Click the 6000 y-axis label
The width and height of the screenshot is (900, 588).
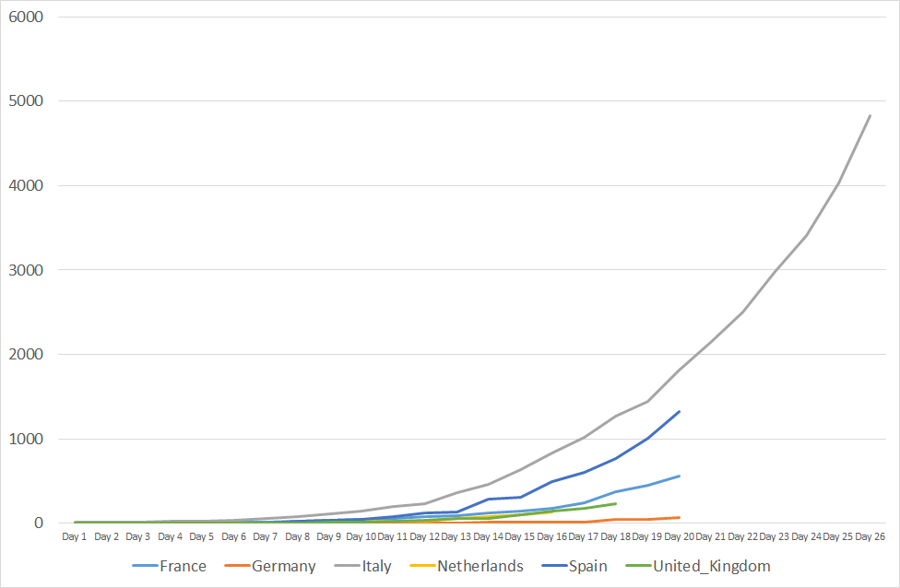pyautogui.click(x=27, y=17)
